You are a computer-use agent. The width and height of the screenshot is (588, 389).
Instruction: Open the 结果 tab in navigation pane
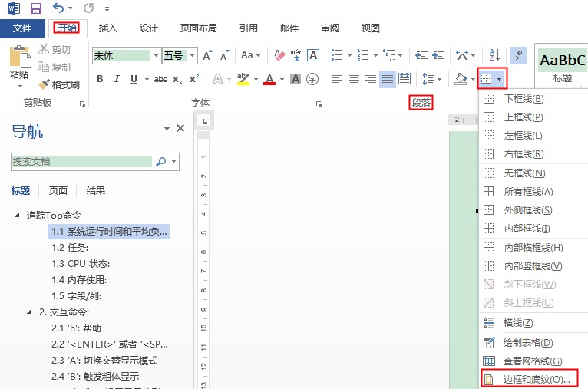click(x=96, y=190)
